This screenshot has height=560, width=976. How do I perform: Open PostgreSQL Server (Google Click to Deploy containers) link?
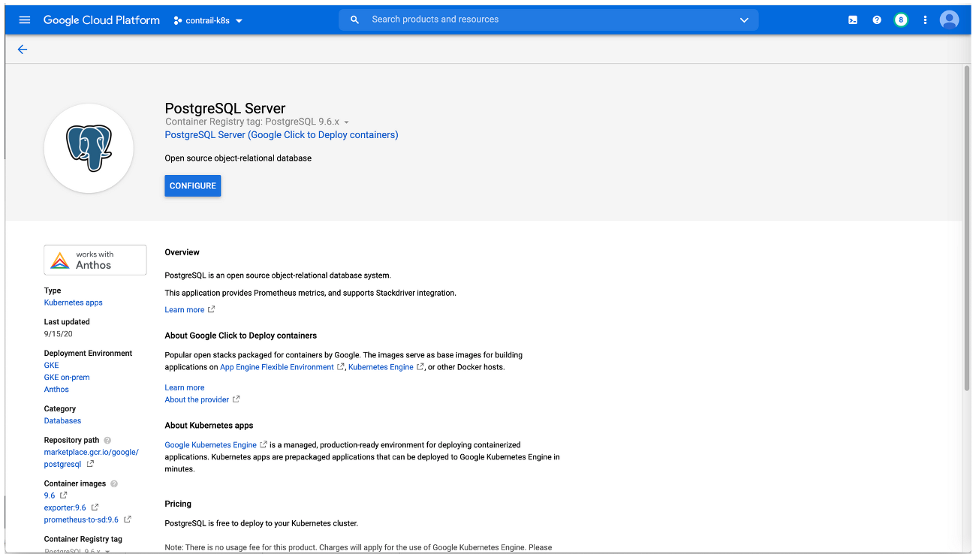(x=282, y=135)
